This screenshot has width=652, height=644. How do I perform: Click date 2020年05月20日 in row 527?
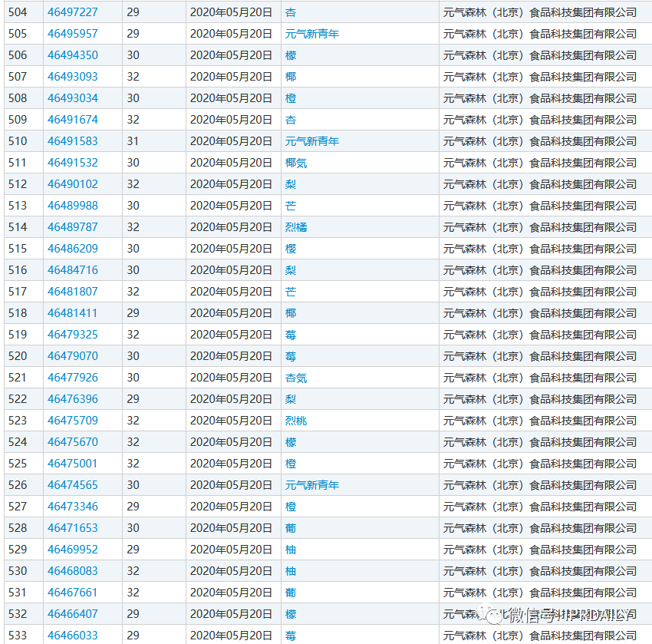(x=231, y=507)
